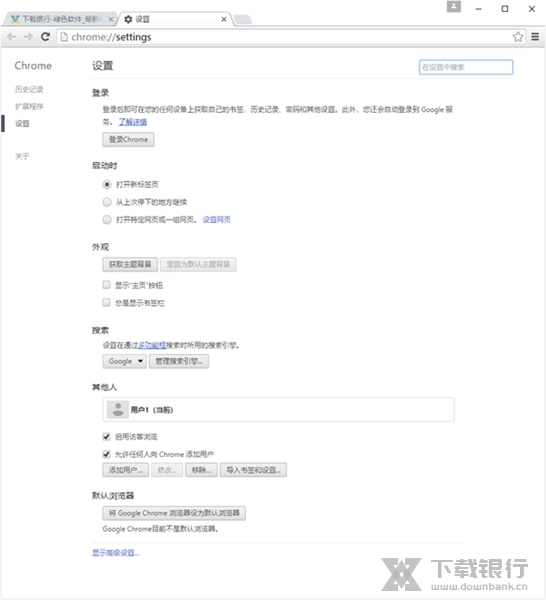The width and height of the screenshot is (546, 600).
Task: Select the 打开新标签页 startup option
Action: click(x=107, y=184)
